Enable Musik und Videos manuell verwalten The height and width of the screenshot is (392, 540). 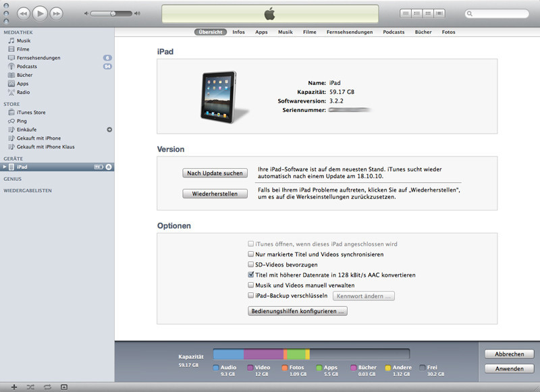[250, 285]
